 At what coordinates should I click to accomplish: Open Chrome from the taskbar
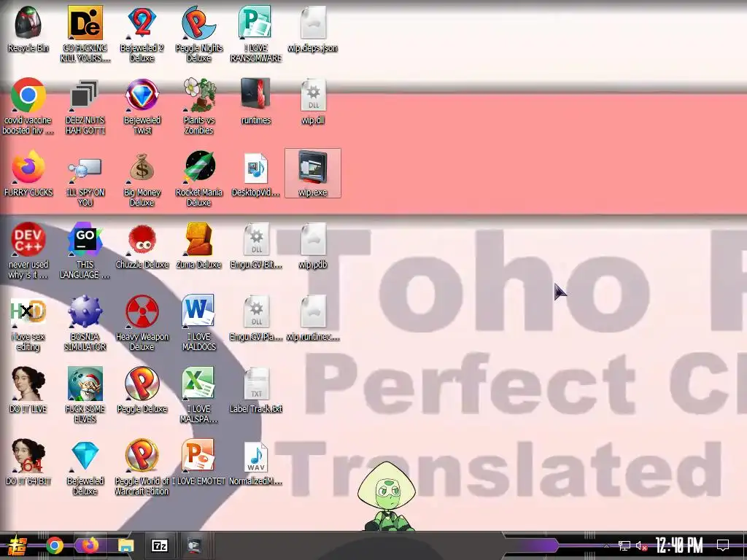54,545
